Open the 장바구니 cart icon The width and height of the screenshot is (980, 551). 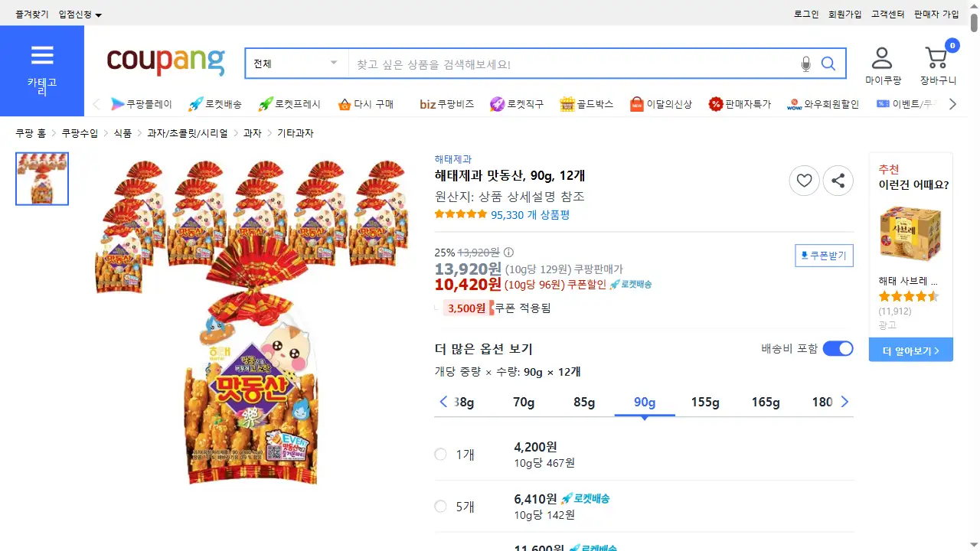(938, 66)
